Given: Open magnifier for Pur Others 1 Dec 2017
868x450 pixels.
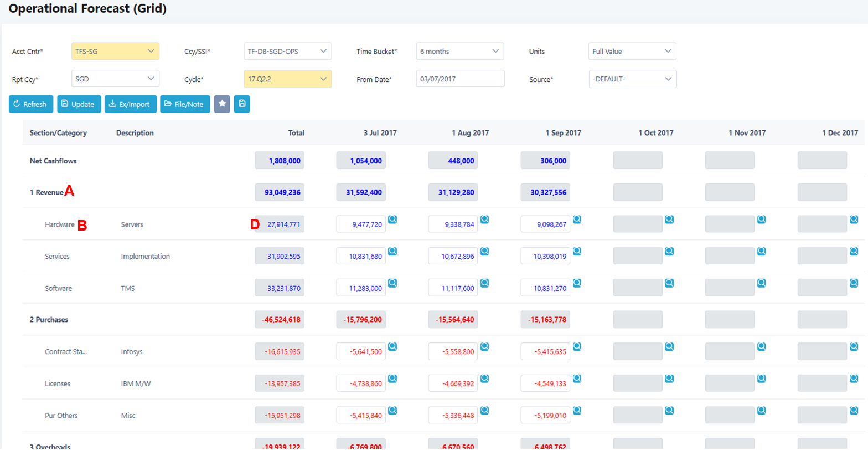Looking at the screenshot, I should pyautogui.click(x=854, y=411).
